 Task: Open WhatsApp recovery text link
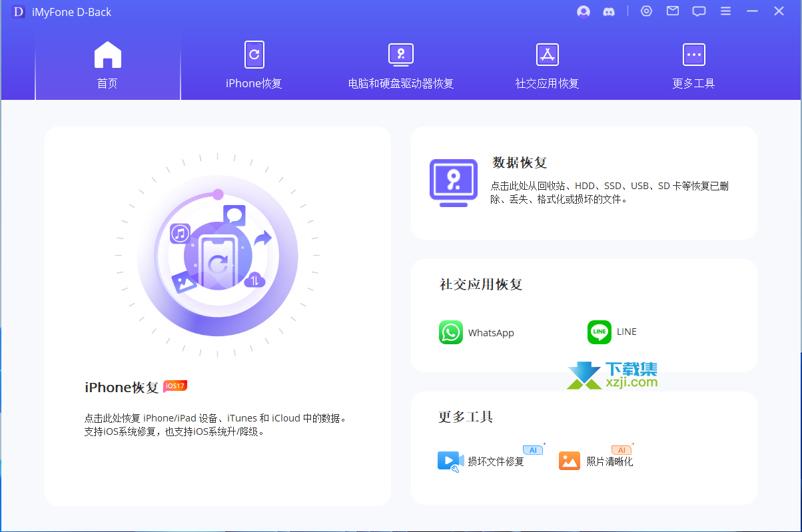point(491,333)
